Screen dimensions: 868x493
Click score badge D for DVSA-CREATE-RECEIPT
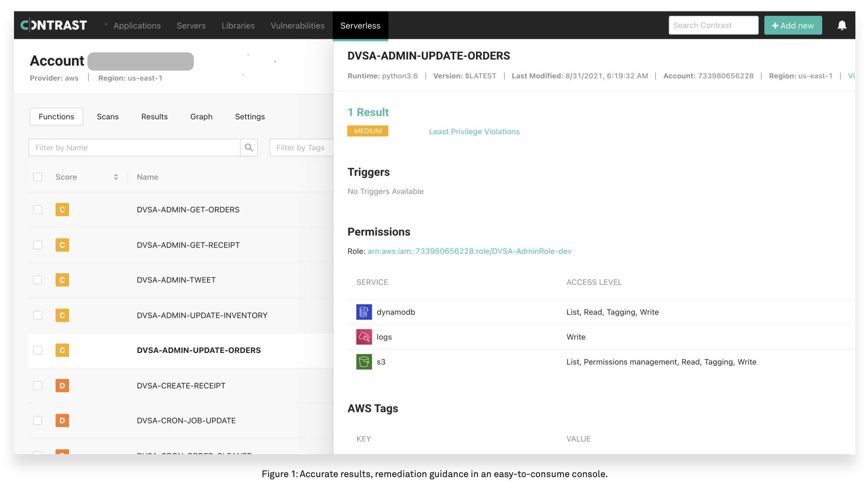coord(62,386)
